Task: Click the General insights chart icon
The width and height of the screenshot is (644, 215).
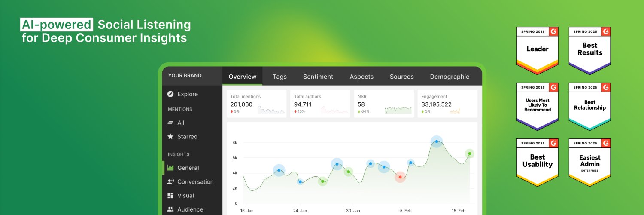Action: coord(170,168)
